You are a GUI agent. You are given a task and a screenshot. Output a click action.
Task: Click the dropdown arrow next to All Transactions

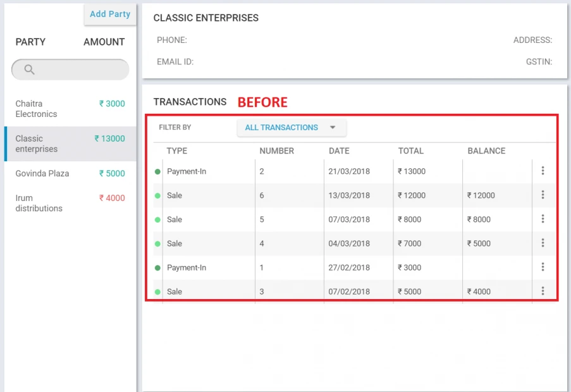333,127
